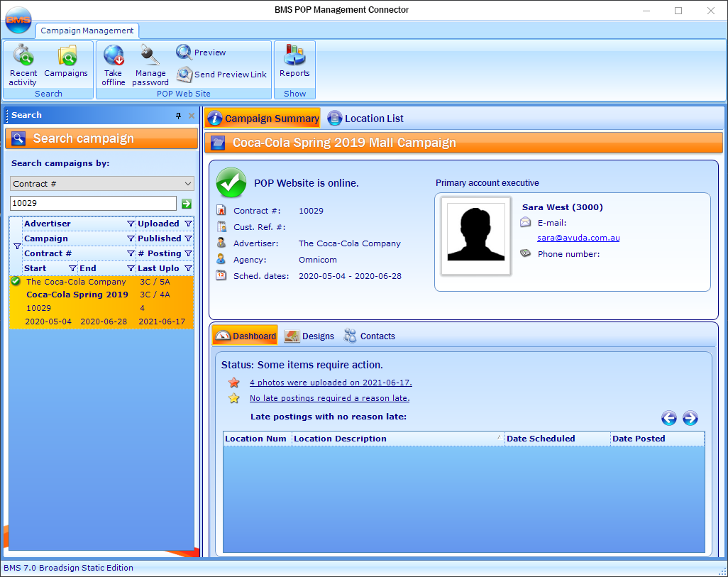This screenshot has width=728, height=577.
Task: Open the End column filter
Action: point(131,268)
